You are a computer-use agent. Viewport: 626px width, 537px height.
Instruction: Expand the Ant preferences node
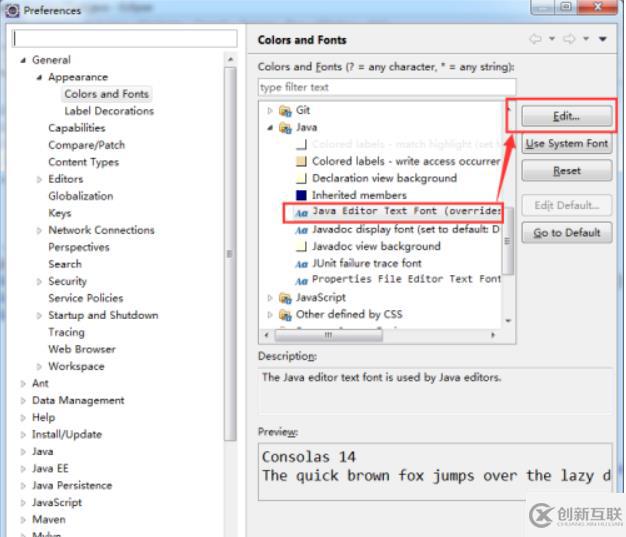tap(23, 384)
